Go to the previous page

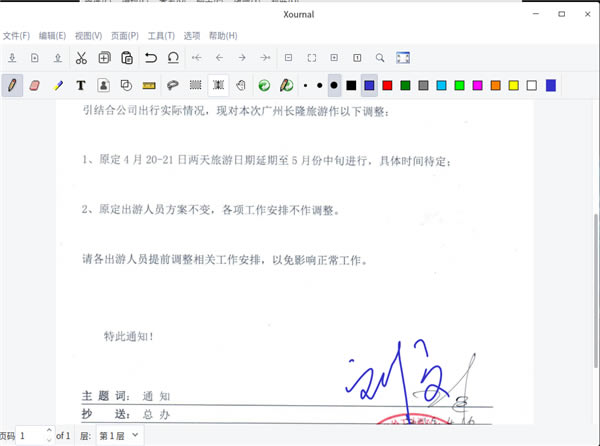point(219,58)
